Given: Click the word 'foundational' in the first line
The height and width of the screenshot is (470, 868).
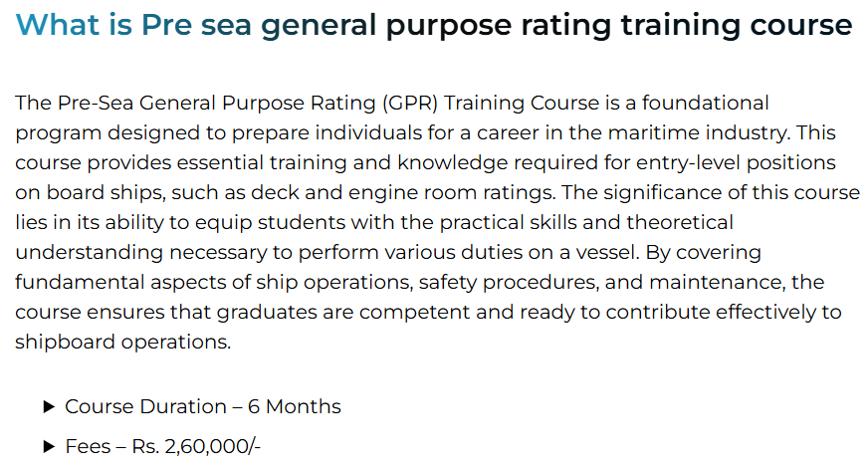Looking at the screenshot, I should tap(706, 103).
